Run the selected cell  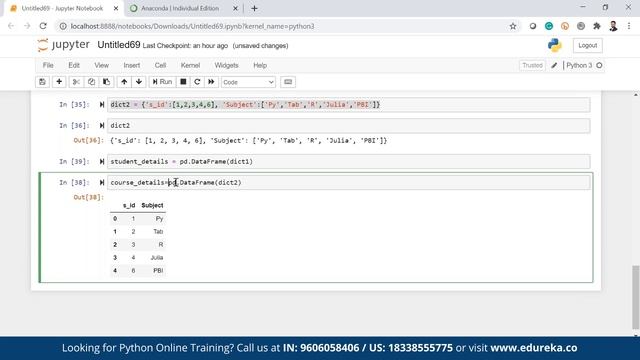tap(162, 82)
